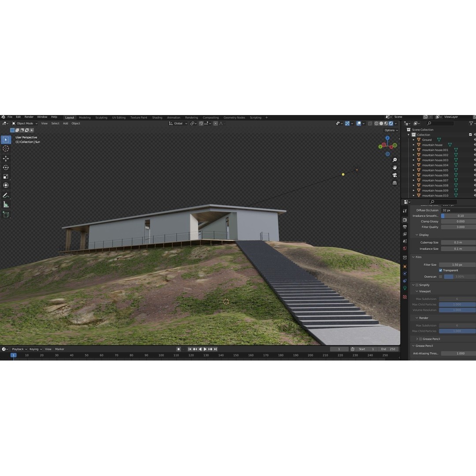Hide the Ground object with eye icon
Viewport: 476px width, 476px height.
click(475, 140)
